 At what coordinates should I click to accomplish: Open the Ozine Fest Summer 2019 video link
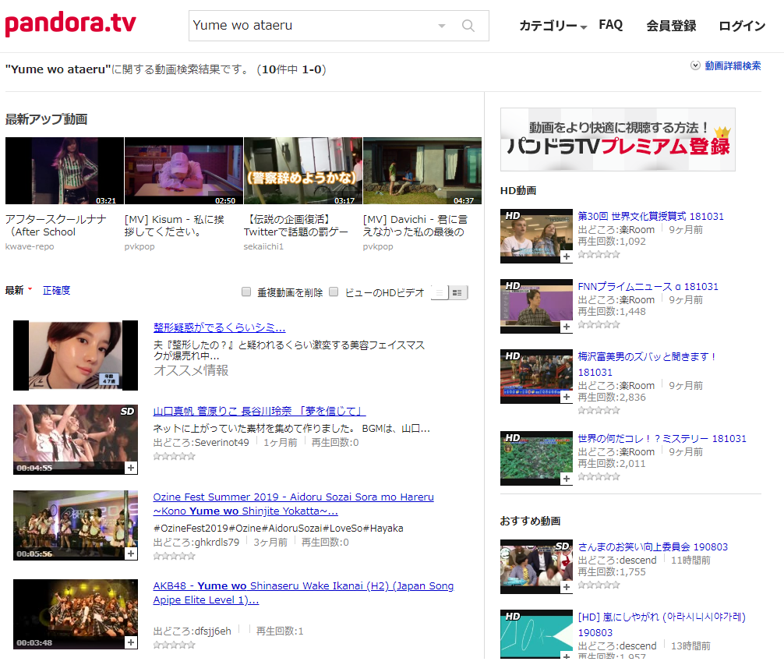pyautogui.click(x=294, y=504)
